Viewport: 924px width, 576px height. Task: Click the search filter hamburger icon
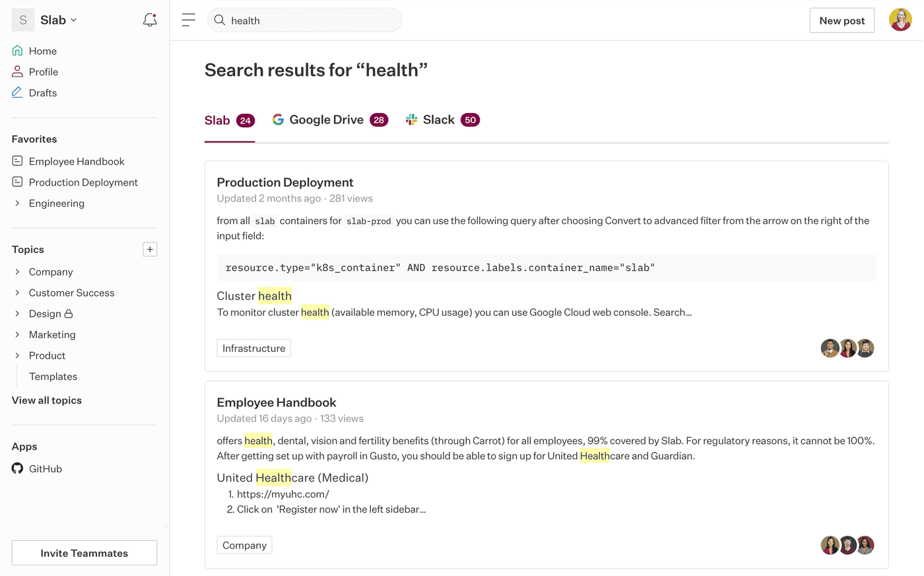tap(188, 20)
